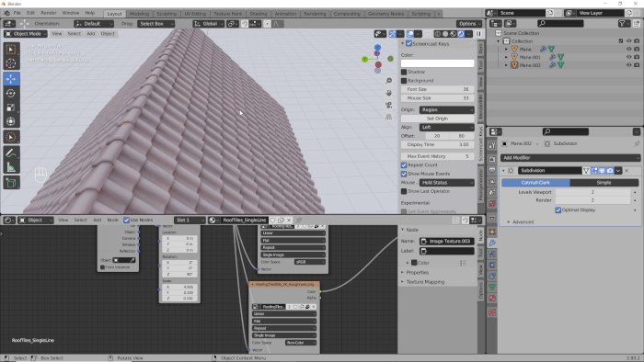The height and width of the screenshot is (362, 644).
Task: Select the Rotate tool in the viewport toolbar
Action: click(11, 93)
